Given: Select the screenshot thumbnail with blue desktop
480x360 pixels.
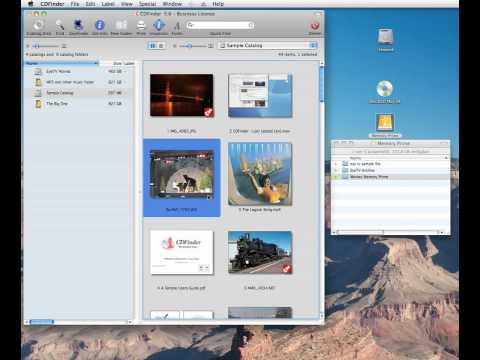Looking at the screenshot, I should [x=260, y=95].
